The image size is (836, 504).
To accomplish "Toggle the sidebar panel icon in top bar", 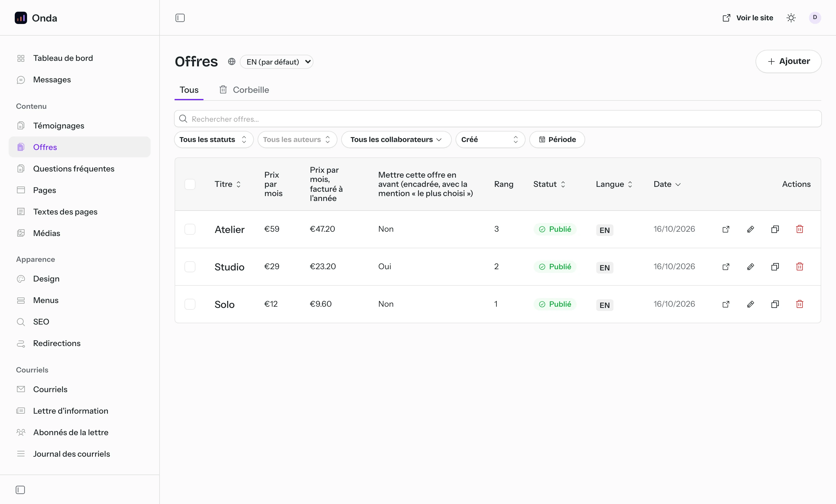I will (180, 18).
